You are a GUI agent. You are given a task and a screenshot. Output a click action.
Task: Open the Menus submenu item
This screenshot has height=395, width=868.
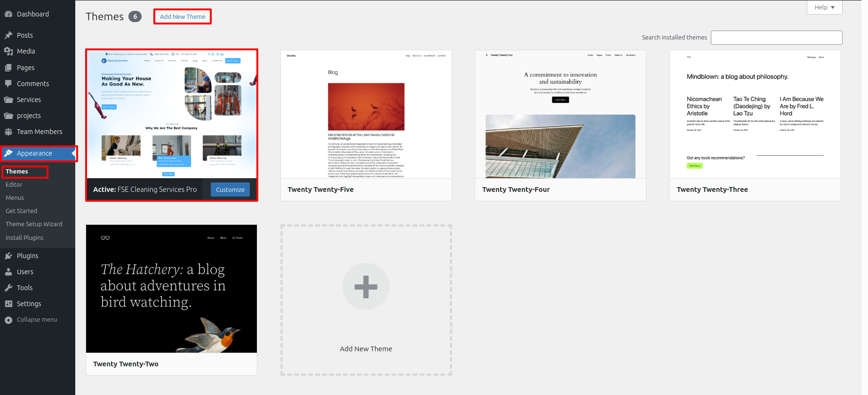(15, 198)
